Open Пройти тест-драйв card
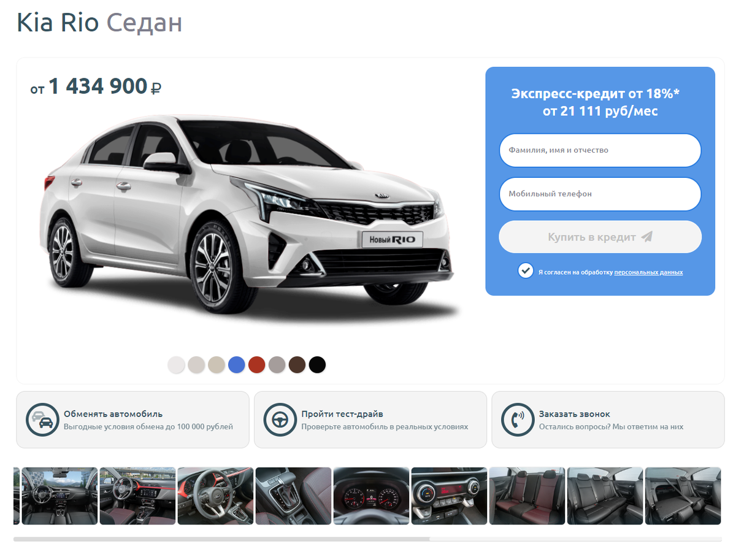 pos(370,420)
